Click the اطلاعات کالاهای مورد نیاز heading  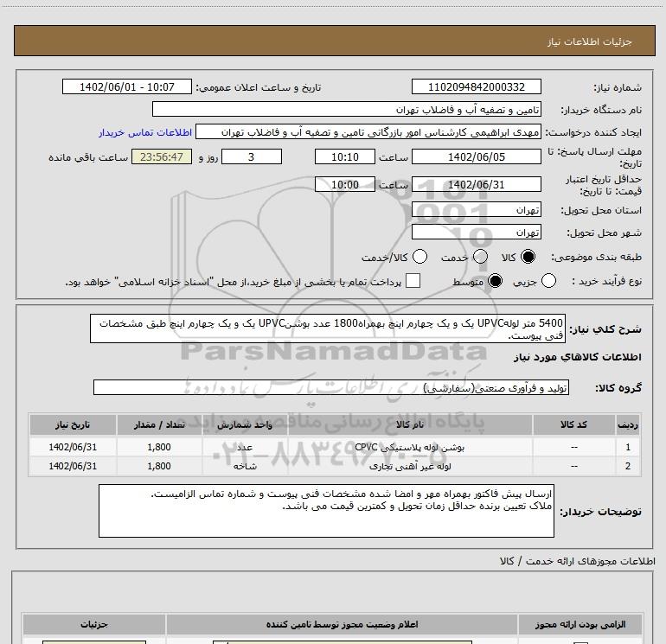click(577, 357)
